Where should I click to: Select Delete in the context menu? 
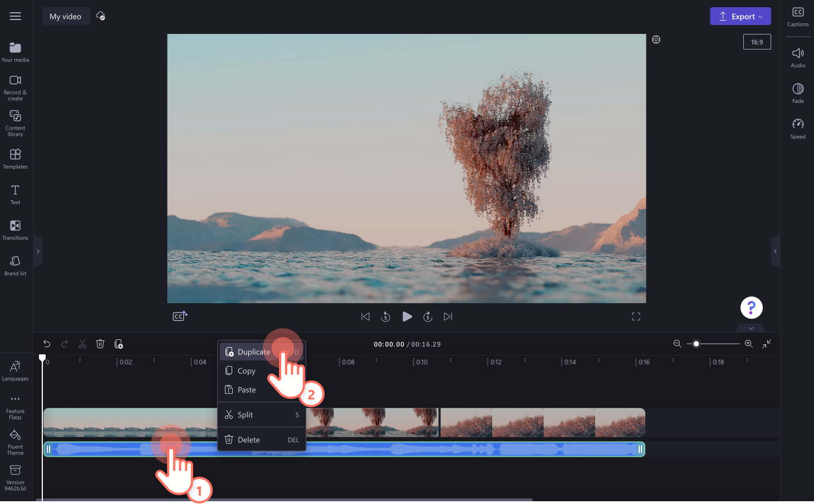point(262,440)
